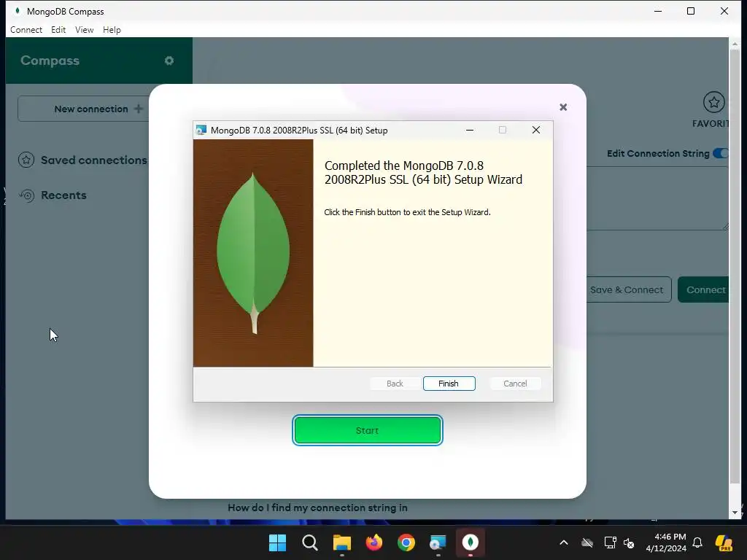Click the Saved connections star icon
Screen dimensions: 747x560
point(26,160)
